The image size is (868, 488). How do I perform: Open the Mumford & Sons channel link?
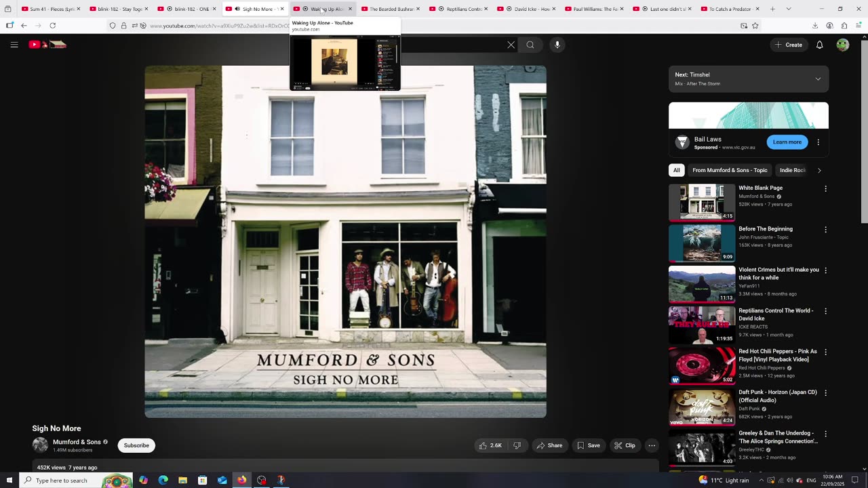[x=77, y=442]
